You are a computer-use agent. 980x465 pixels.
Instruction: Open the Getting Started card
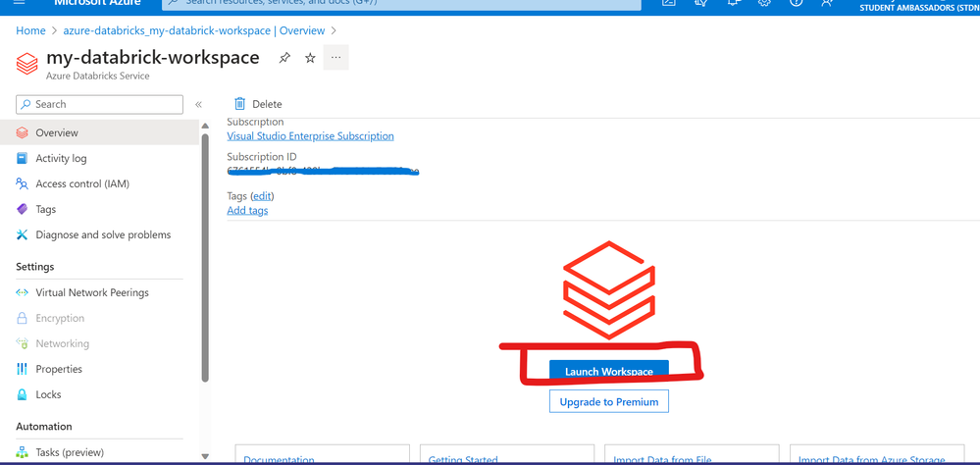pyautogui.click(x=507, y=455)
